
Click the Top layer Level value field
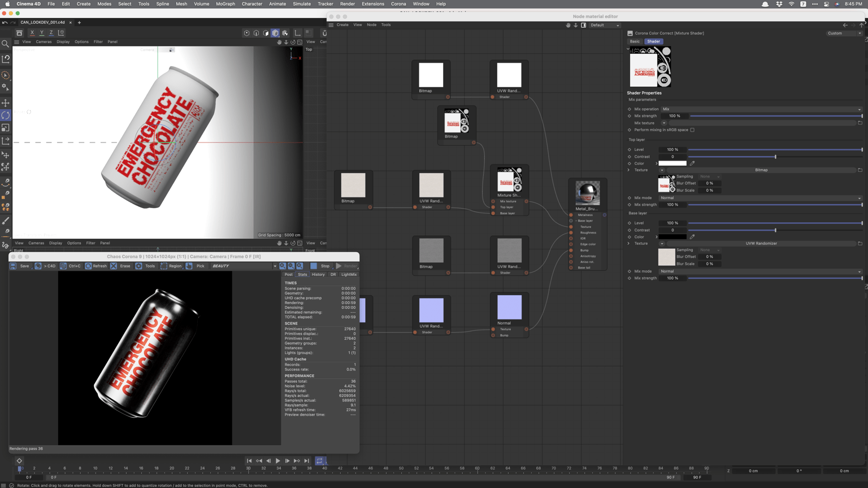[672, 150]
